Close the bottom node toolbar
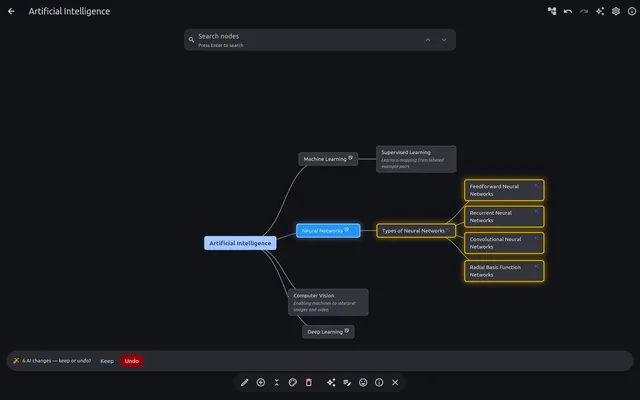This screenshot has width=640, height=400. coord(395,382)
